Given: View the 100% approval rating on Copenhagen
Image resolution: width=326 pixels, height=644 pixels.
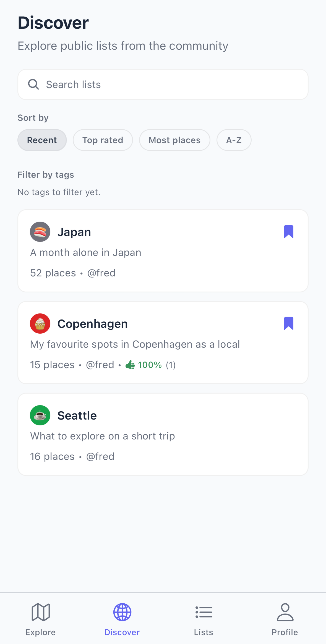Looking at the screenshot, I should [150, 365].
